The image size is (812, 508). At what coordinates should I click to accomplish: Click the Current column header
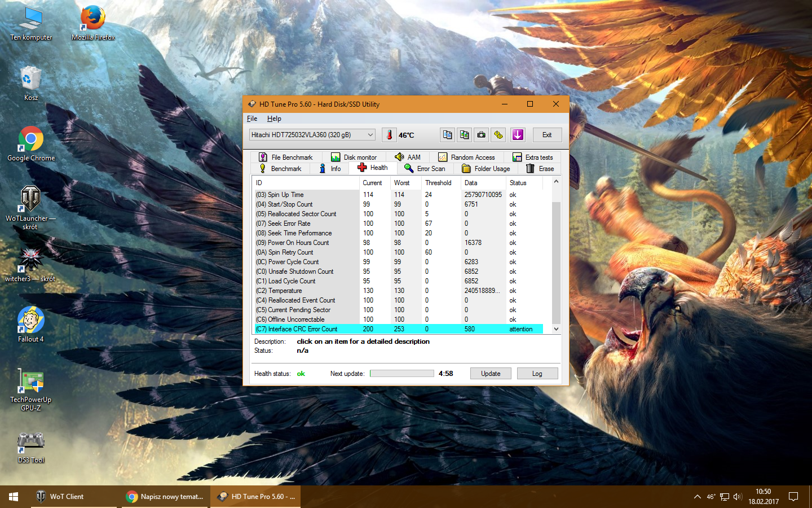point(374,183)
